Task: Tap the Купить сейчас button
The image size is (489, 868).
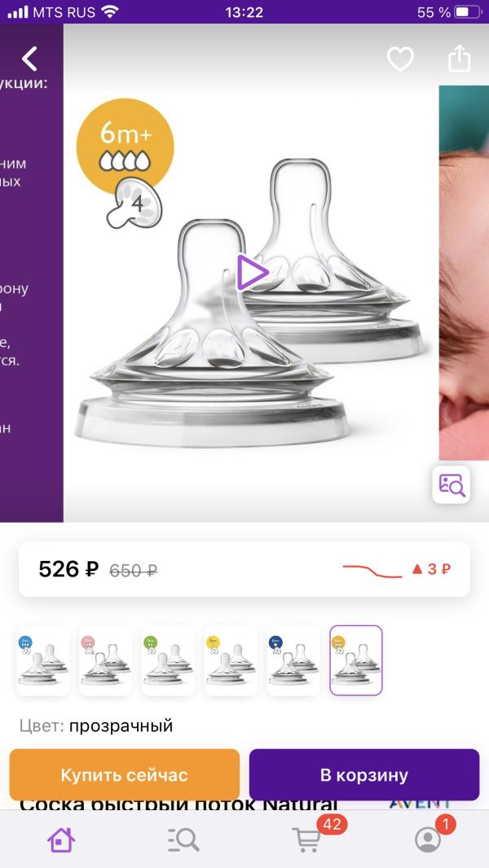Action: point(125,774)
